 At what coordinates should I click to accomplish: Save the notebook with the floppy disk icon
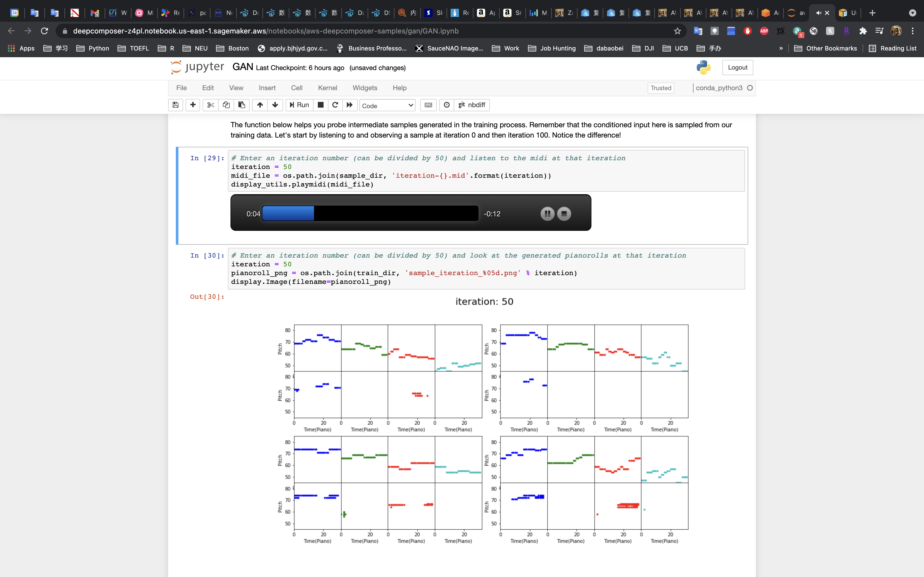[x=176, y=105]
